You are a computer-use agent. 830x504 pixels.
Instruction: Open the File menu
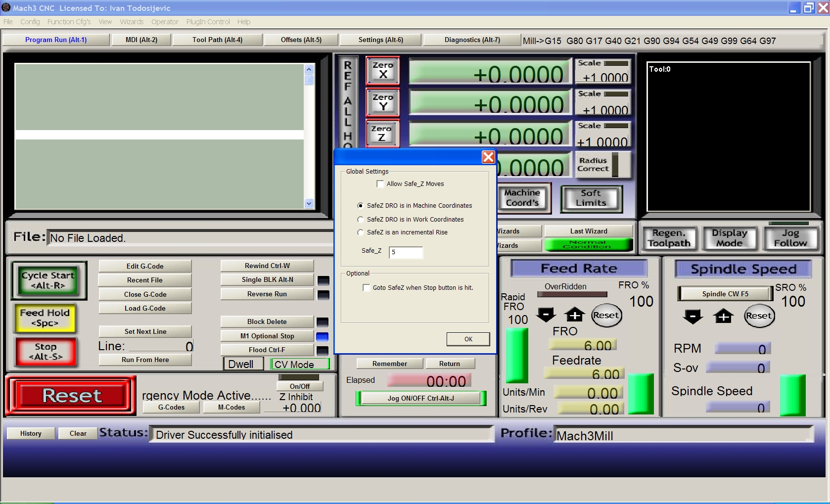8,22
